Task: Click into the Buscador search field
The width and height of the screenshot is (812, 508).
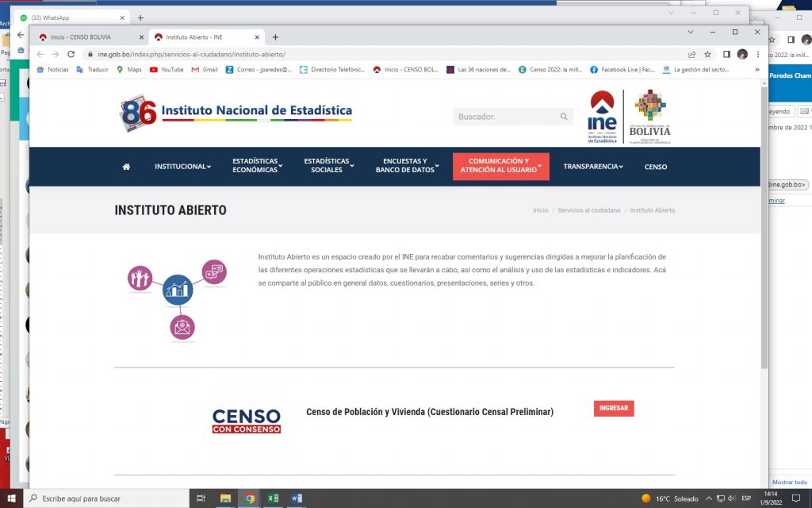Action: click(x=505, y=117)
